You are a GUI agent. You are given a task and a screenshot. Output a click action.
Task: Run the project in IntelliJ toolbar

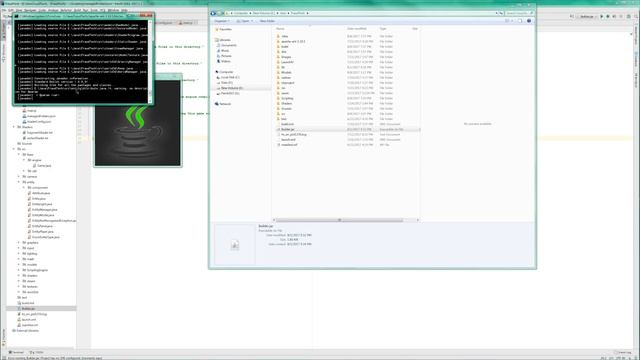click(601, 16)
